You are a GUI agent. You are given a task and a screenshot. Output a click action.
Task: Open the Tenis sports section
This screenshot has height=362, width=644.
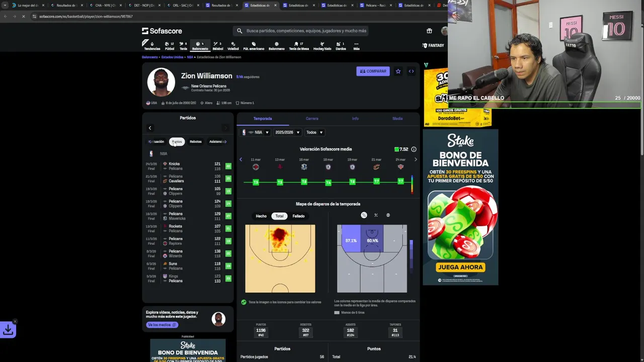[183, 46]
